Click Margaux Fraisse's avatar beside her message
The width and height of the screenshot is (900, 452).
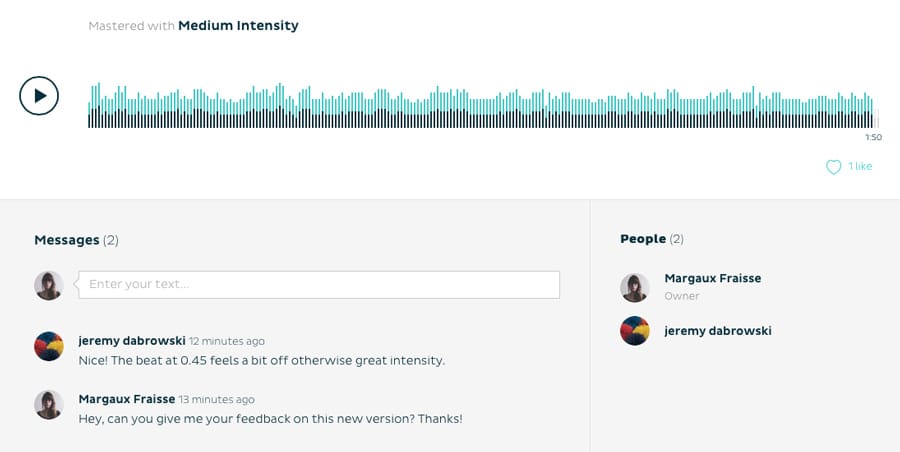pos(49,405)
